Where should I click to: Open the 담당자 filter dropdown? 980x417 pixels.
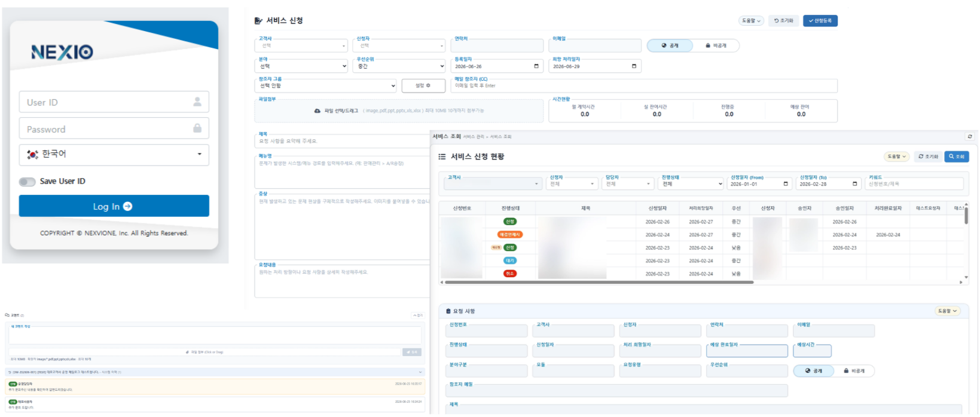tap(628, 184)
